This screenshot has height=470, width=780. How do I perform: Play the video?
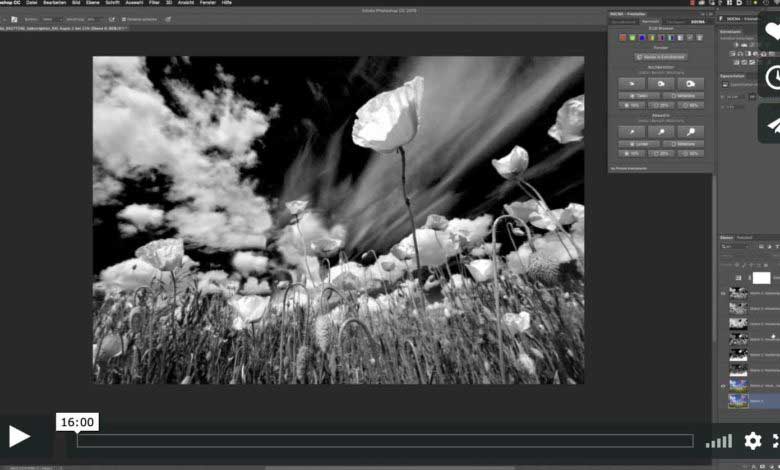(x=19, y=437)
